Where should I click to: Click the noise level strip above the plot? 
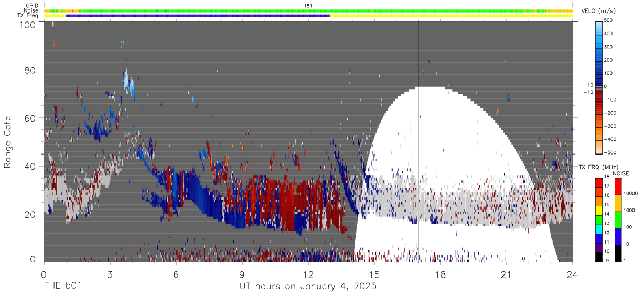[x=308, y=10]
